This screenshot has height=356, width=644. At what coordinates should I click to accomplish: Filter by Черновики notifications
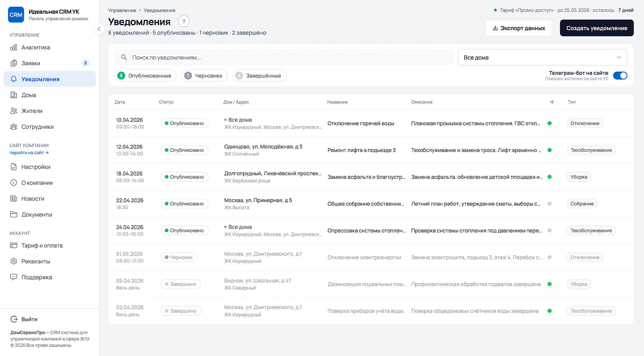click(x=204, y=76)
